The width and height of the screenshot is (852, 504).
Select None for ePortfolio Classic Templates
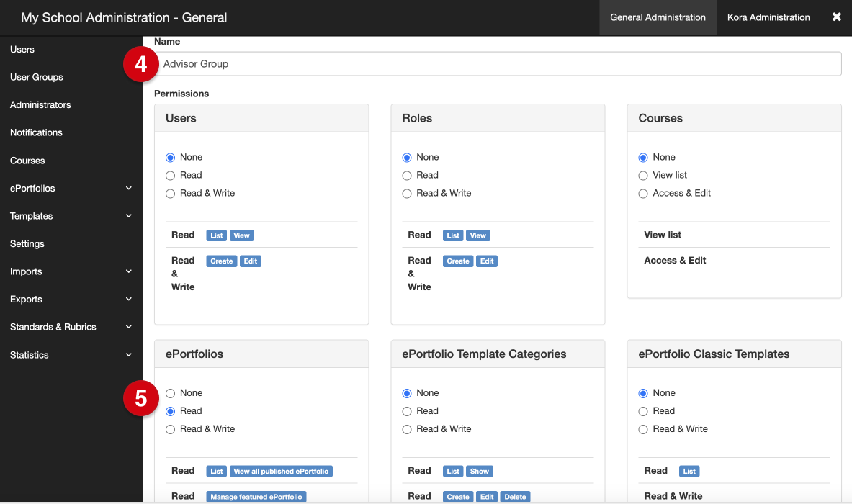(x=643, y=393)
